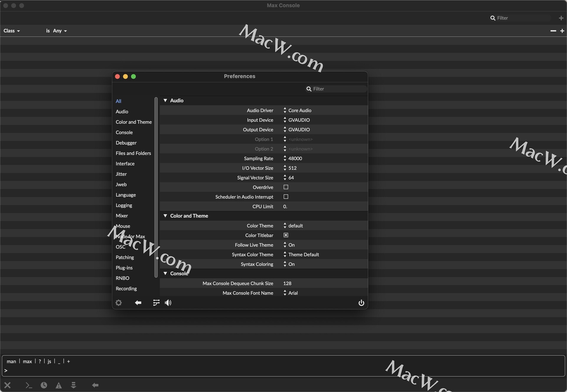Click the stacked lines down-arrow icon in console toolbar

coord(74,385)
